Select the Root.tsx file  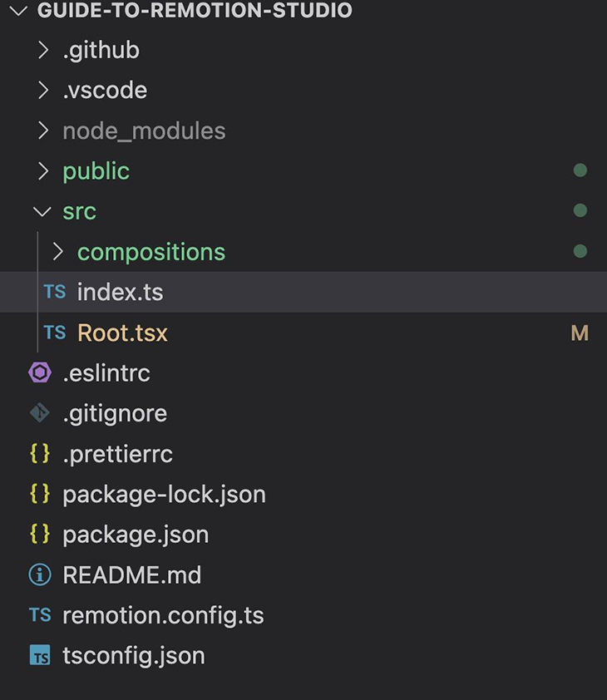tap(122, 332)
